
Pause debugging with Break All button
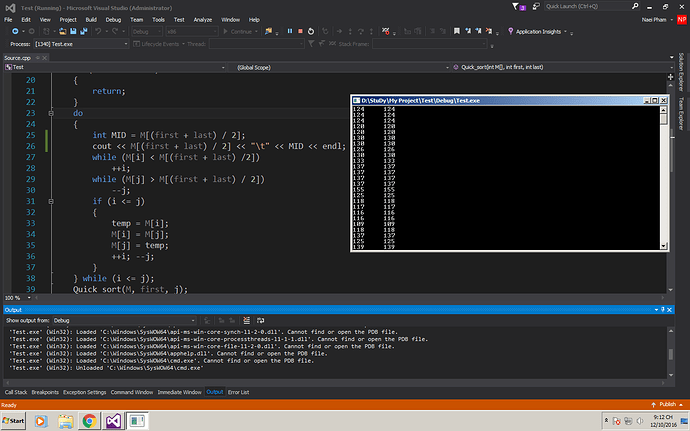290,31
